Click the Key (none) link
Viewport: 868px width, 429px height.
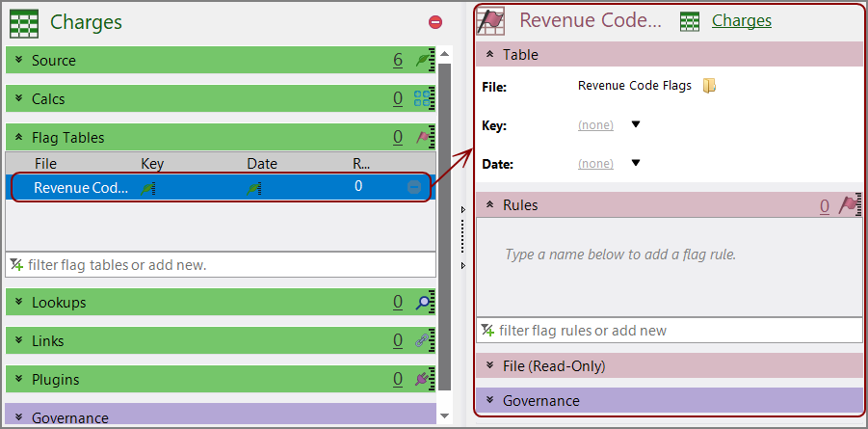[595, 125]
